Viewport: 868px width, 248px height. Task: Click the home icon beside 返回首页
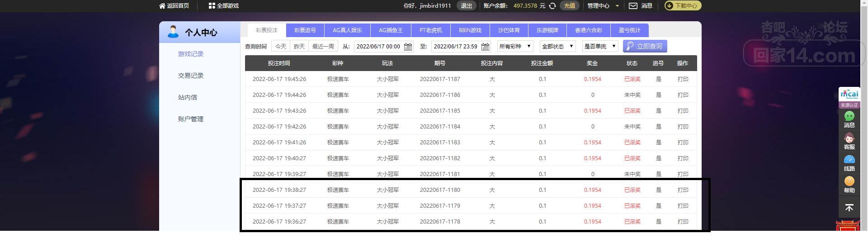pos(162,6)
